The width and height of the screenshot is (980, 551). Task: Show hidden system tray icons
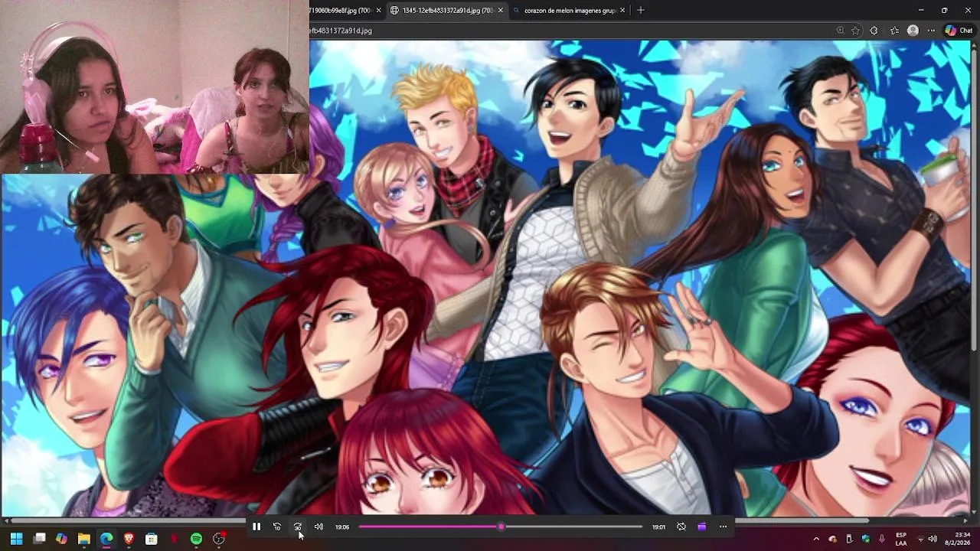[x=816, y=539]
